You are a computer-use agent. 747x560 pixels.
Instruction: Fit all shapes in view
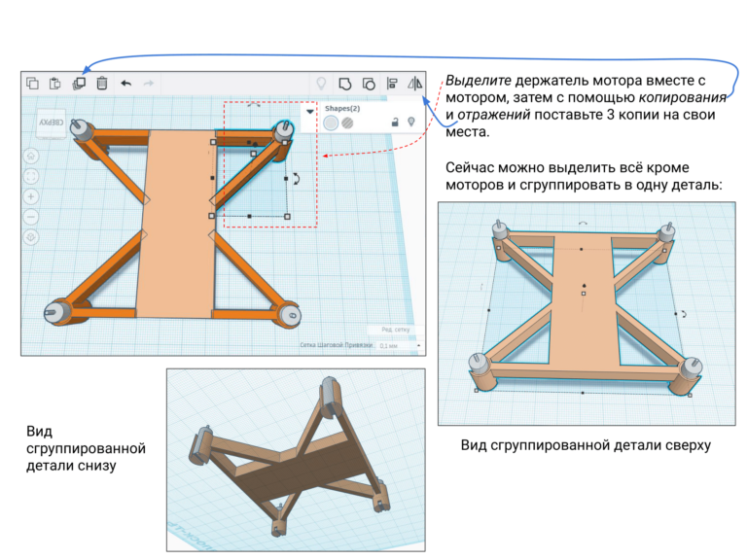[x=31, y=177]
